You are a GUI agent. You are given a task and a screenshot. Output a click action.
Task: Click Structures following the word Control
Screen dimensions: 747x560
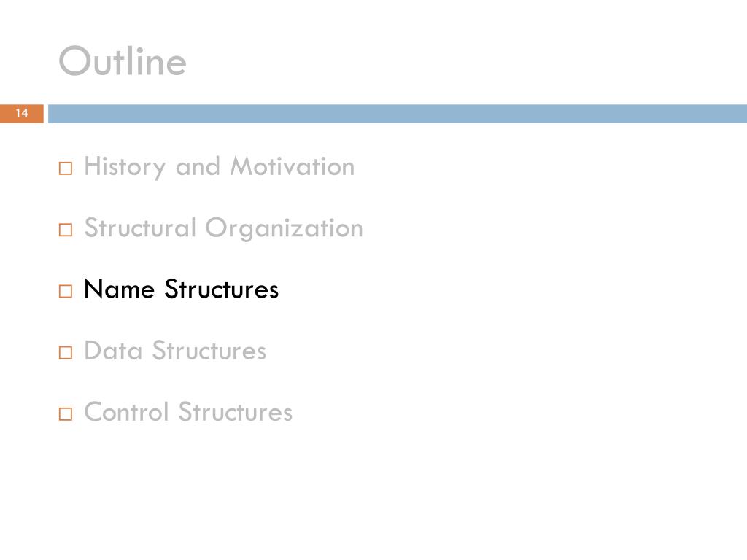point(236,412)
